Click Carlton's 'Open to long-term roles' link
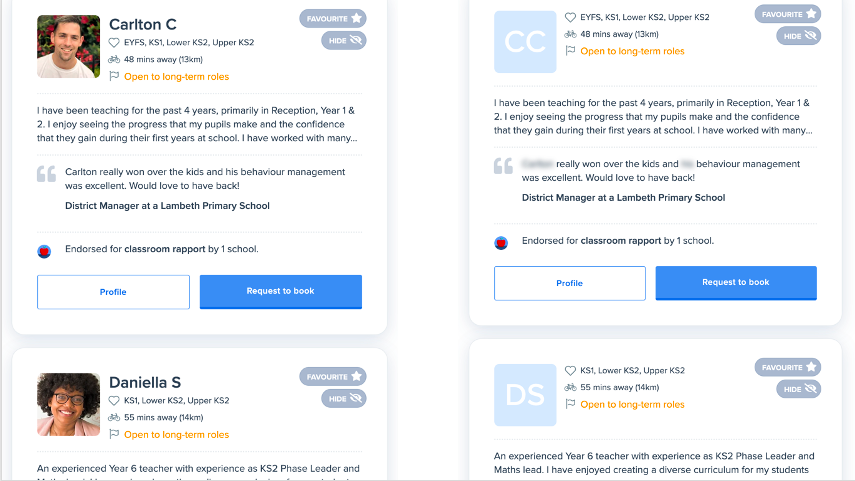This screenshot has width=855, height=481. pyautogui.click(x=177, y=77)
